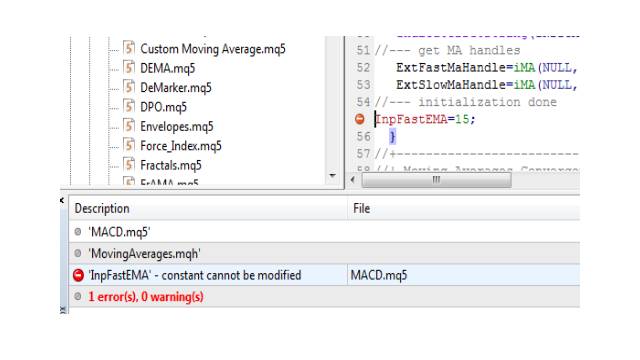This screenshot has height=360, width=640.
Task: Click the DeMarker.mq5 file icon
Action: click(129, 87)
